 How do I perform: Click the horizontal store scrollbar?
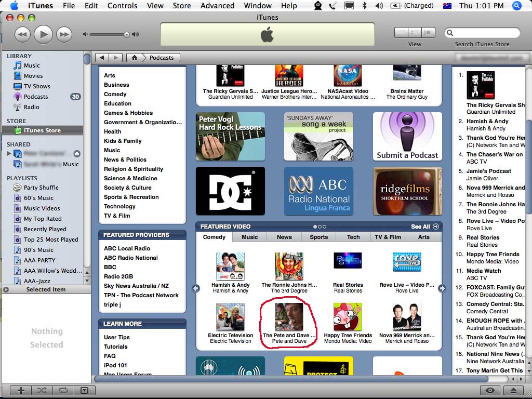(x=292, y=379)
